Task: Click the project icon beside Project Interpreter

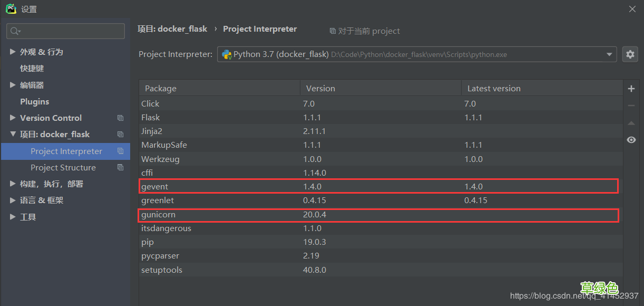Action: (x=120, y=151)
